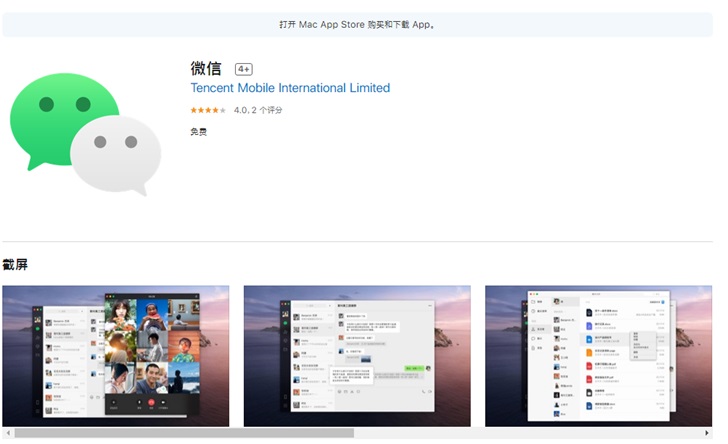
Task: Click the scrollbar left arrow
Action: pos(7,433)
